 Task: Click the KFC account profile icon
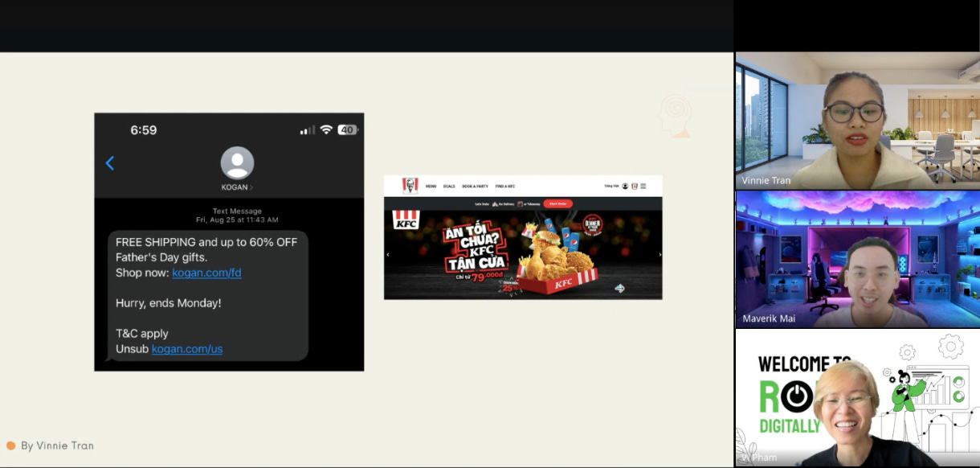pos(625,186)
